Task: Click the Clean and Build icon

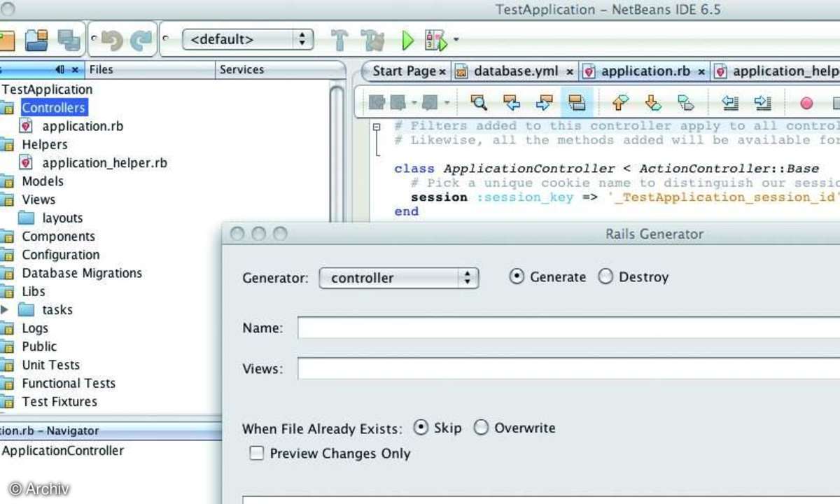Action: (372, 40)
